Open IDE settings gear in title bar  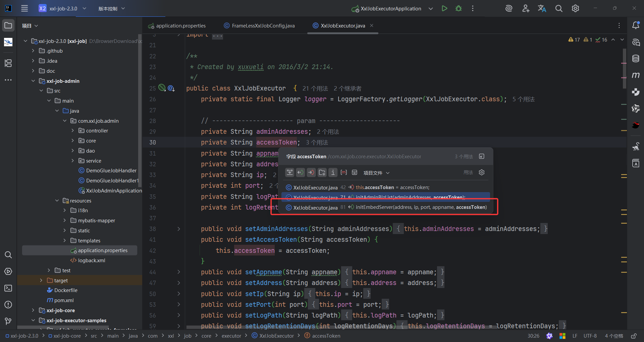(x=575, y=8)
